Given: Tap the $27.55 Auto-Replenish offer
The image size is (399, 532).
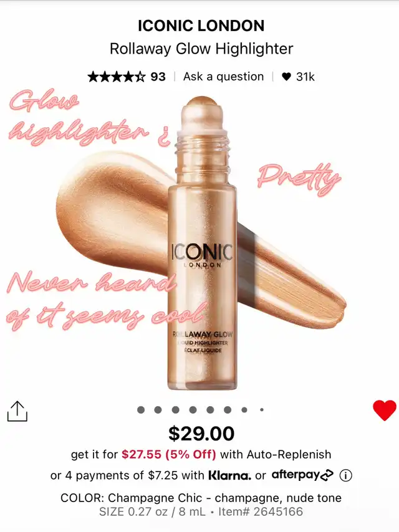Looking at the screenshot, I should coord(169,454).
